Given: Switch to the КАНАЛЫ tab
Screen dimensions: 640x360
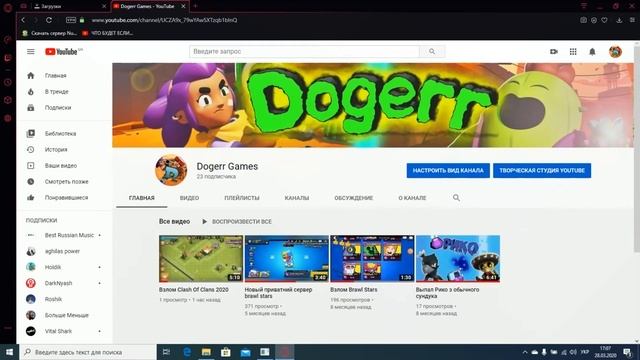Looking at the screenshot, I should pos(297,198).
